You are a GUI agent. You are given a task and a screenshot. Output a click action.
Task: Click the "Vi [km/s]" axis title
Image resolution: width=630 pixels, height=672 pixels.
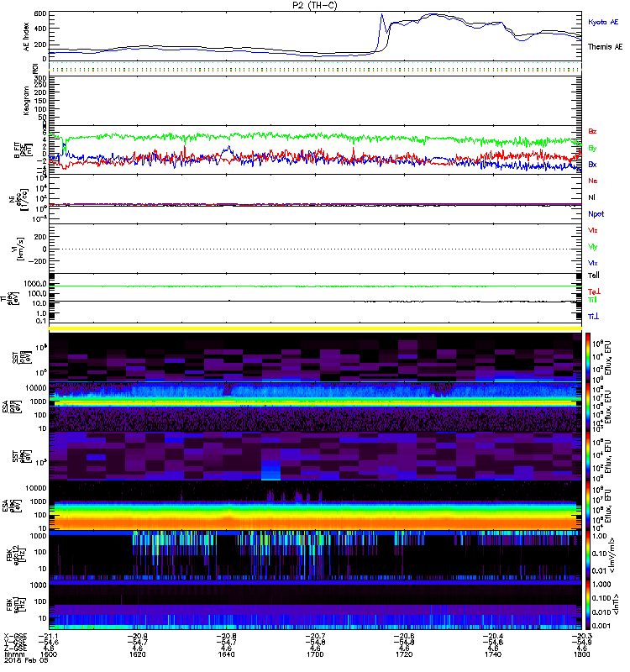click(x=19, y=249)
